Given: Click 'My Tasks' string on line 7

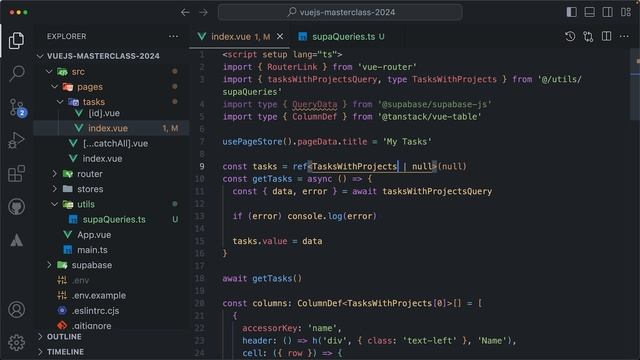Looking at the screenshot, I should tap(407, 142).
